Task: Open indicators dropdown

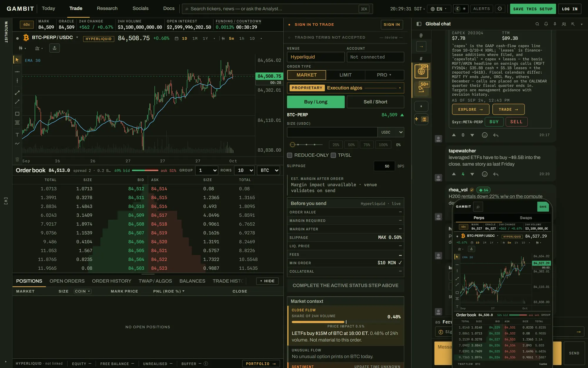Action: click(39, 48)
